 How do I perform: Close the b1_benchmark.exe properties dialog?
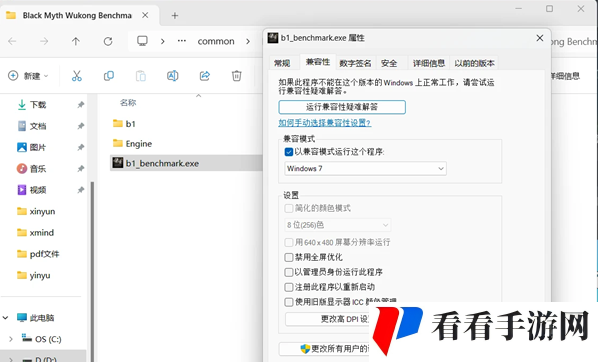pyautogui.click(x=539, y=38)
